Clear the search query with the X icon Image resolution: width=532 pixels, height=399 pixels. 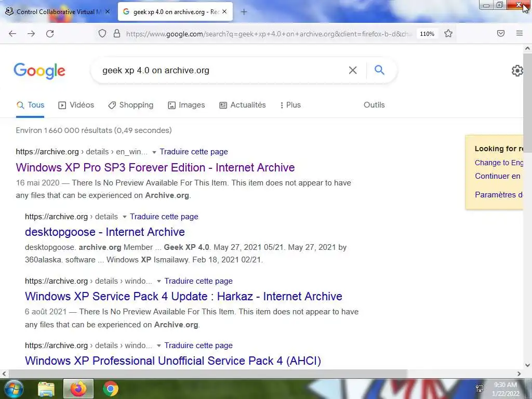pos(353,70)
